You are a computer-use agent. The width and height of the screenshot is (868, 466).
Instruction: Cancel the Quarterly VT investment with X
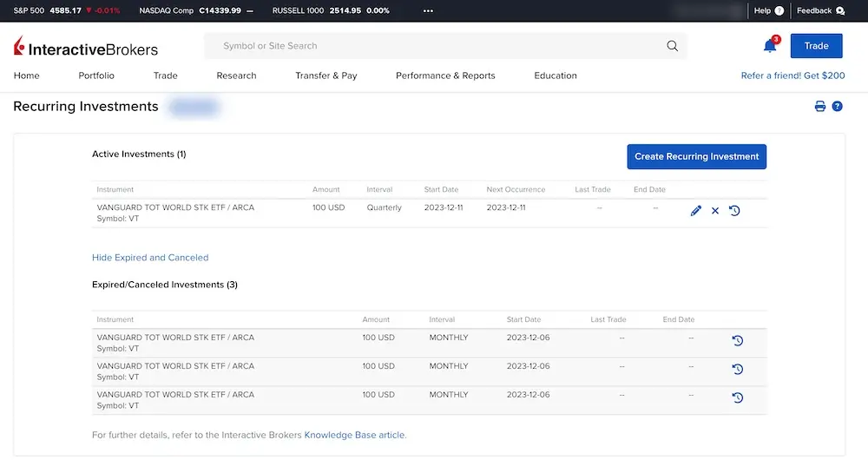(x=715, y=211)
